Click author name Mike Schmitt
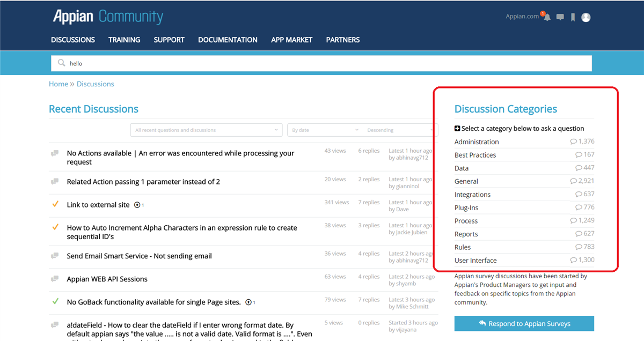 (413, 307)
